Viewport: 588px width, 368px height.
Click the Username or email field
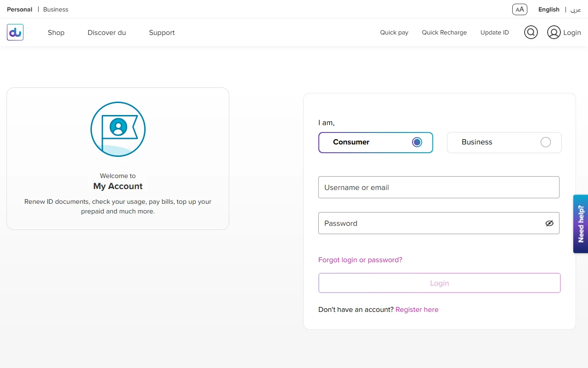tap(439, 187)
